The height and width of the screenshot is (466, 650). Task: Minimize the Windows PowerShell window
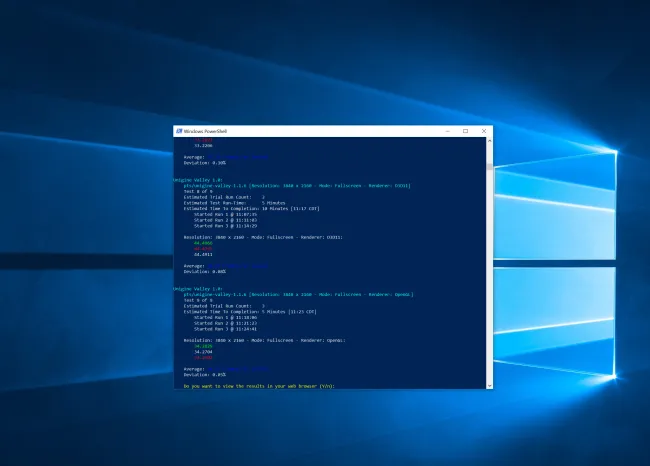click(447, 131)
